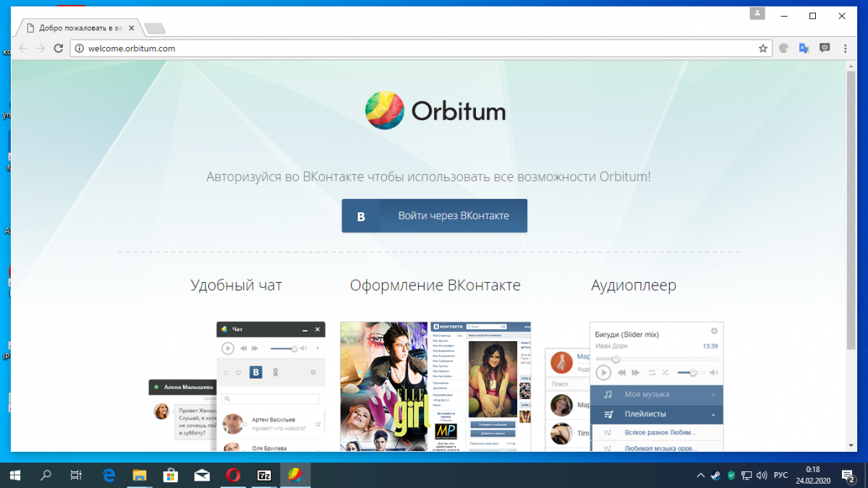Bookmark this page with the star icon
Viewport: 868px width, 488px height.
(x=762, y=48)
